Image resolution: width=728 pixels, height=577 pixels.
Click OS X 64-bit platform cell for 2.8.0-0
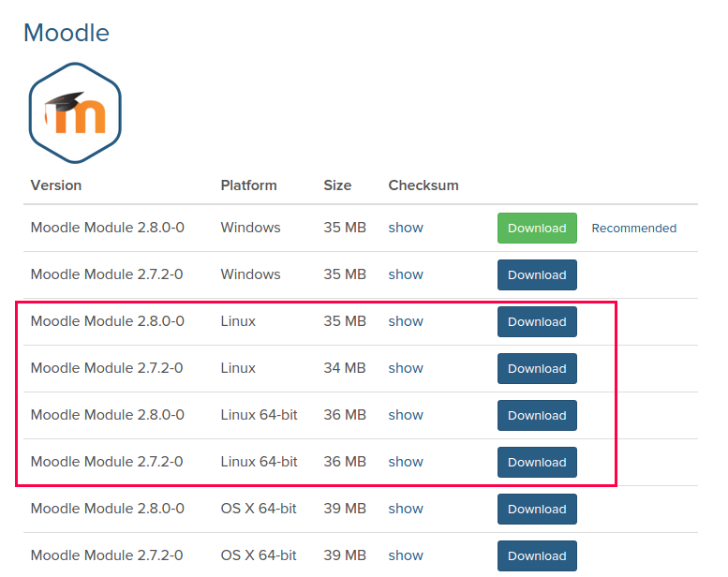259,509
